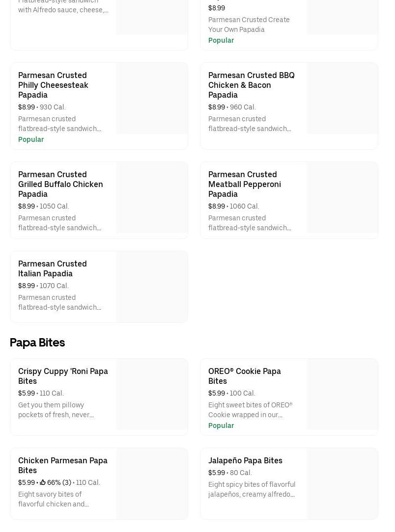The image size is (395, 532).
Task: Click the Papa Bites section heading
Action: click(x=37, y=342)
